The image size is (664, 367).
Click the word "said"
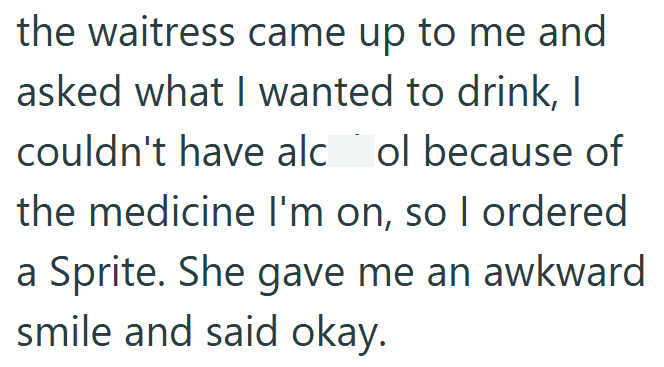point(242,332)
